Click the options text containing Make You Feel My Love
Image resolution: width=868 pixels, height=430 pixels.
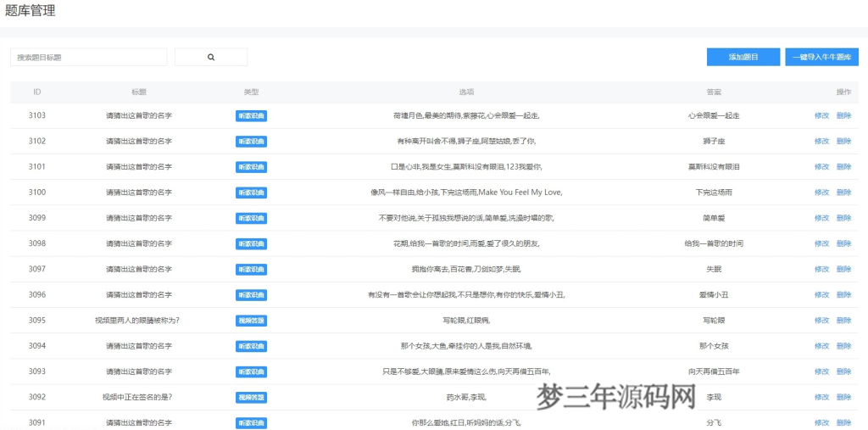(x=467, y=193)
